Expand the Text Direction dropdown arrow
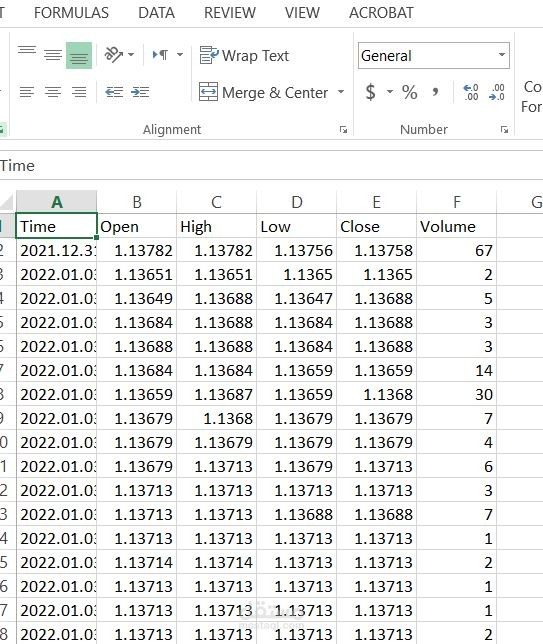543x644 pixels. pyautogui.click(x=180, y=55)
